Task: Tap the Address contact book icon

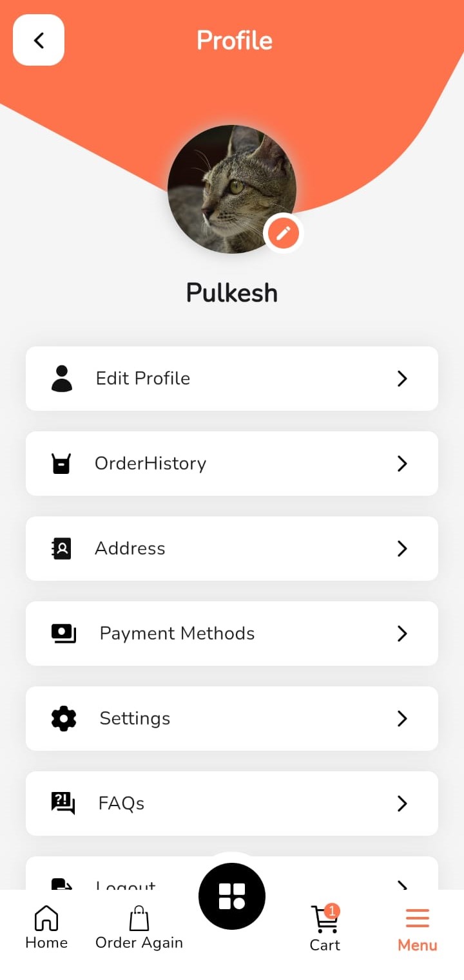Action: tap(62, 549)
